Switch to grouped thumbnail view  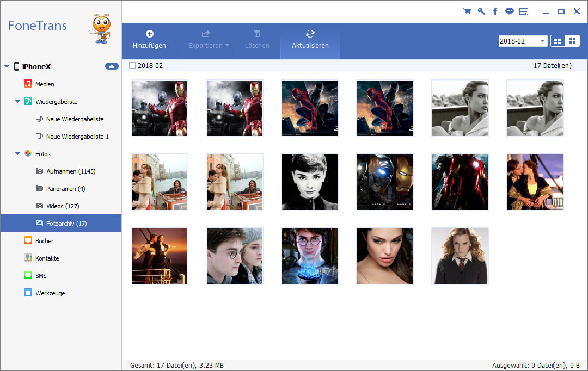coord(558,41)
